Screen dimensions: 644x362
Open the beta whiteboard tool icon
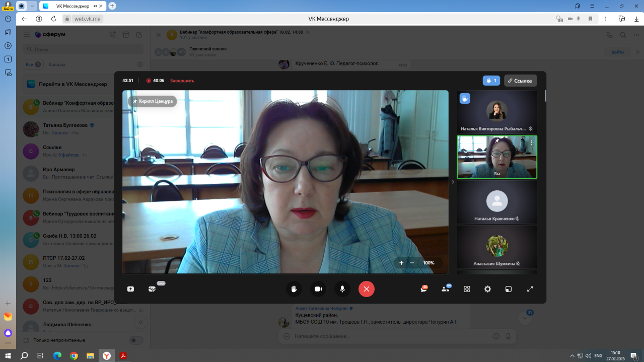[152, 289]
